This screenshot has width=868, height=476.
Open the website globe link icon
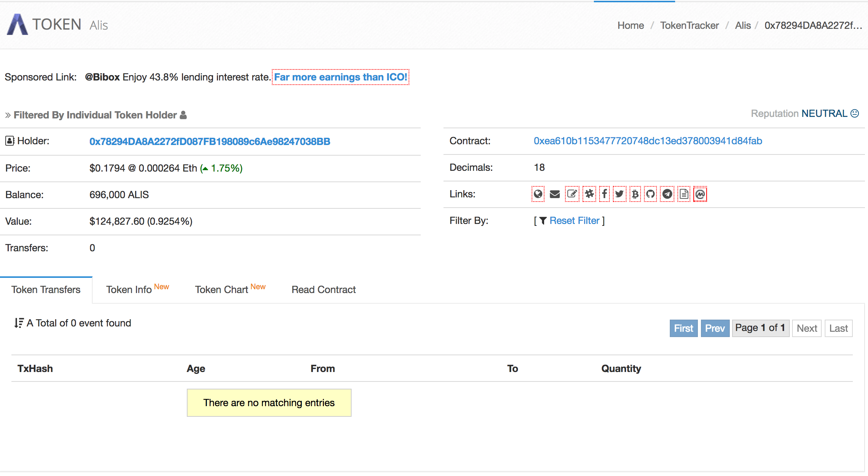(538, 194)
